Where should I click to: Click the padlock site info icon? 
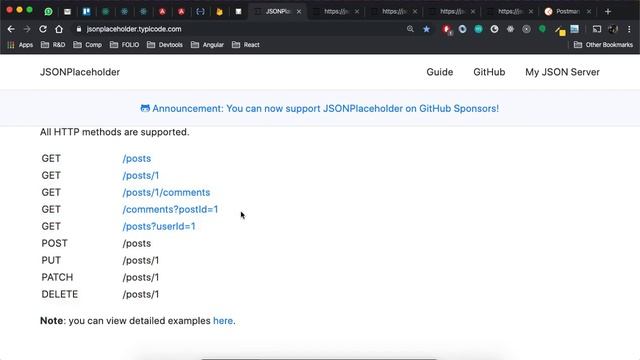click(79, 29)
